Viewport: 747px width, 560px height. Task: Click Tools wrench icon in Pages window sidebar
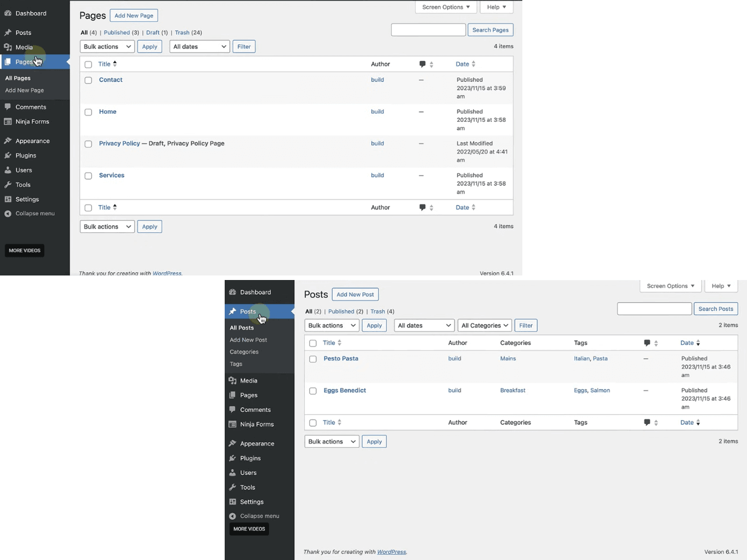coord(8,184)
